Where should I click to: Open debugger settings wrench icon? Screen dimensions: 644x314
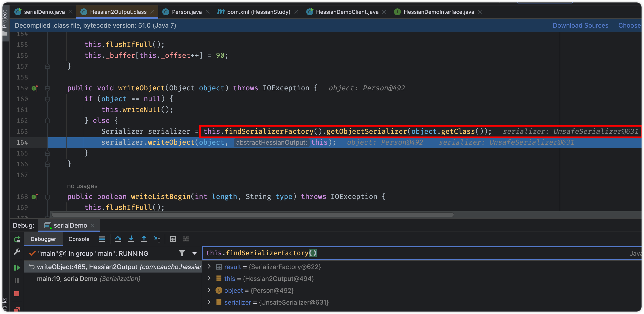pyautogui.click(x=17, y=252)
